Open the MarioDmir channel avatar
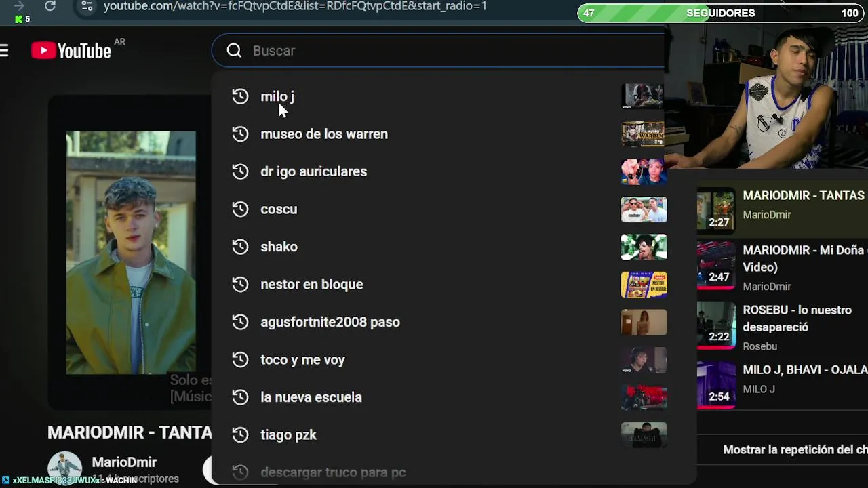The width and height of the screenshot is (868, 488). tap(64, 468)
